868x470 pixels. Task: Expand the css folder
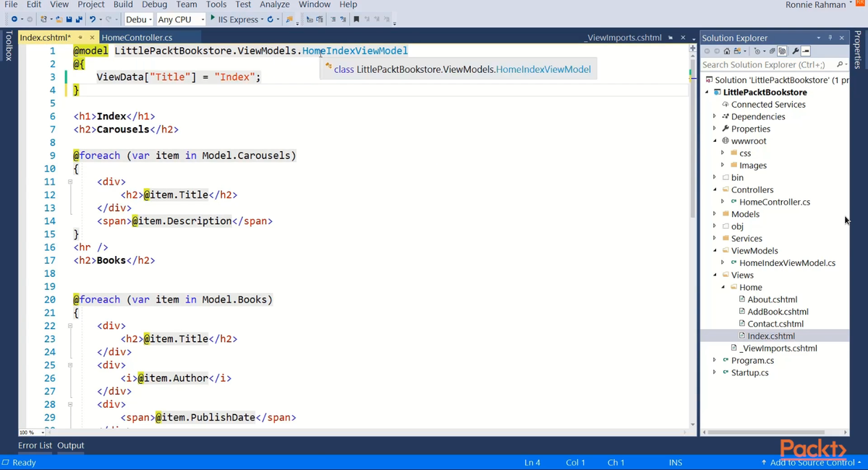[723, 153]
